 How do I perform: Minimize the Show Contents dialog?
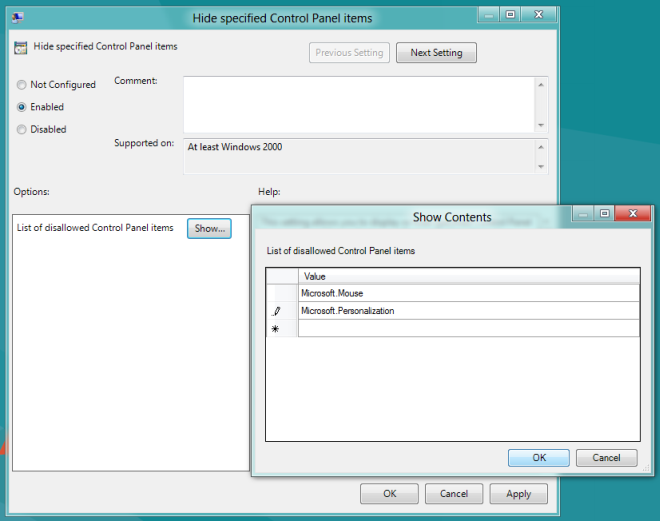pos(583,213)
